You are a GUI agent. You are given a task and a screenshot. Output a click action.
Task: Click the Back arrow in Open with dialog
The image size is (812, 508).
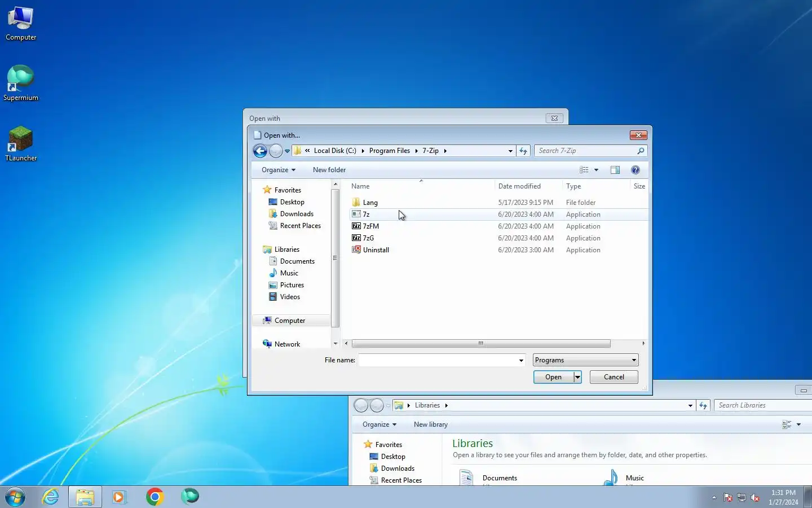260,151
